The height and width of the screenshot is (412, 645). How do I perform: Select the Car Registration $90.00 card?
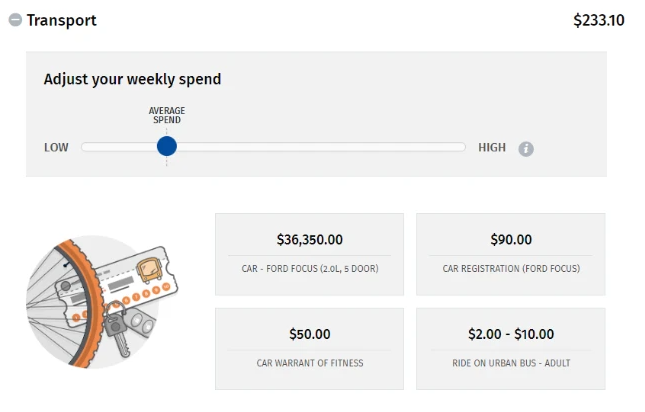click(510, 254)
